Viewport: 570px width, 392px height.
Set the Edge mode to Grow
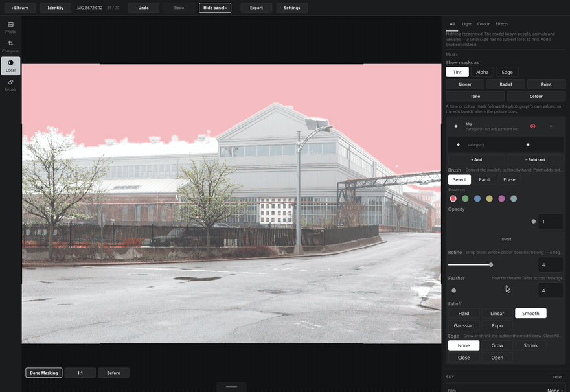point(497,345)
